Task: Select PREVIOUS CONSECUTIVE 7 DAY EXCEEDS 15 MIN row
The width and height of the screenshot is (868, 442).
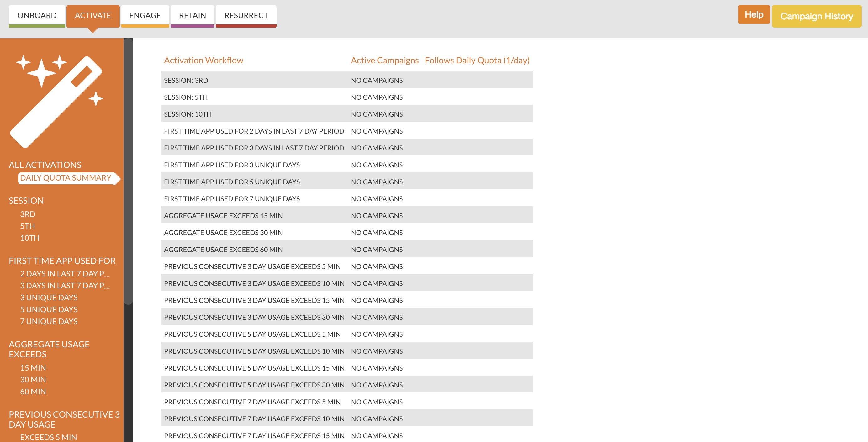Action: [347, 435]
